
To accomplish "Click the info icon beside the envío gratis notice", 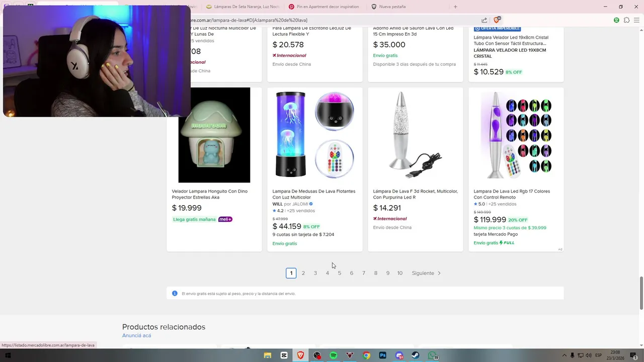I will pos(175,294).
